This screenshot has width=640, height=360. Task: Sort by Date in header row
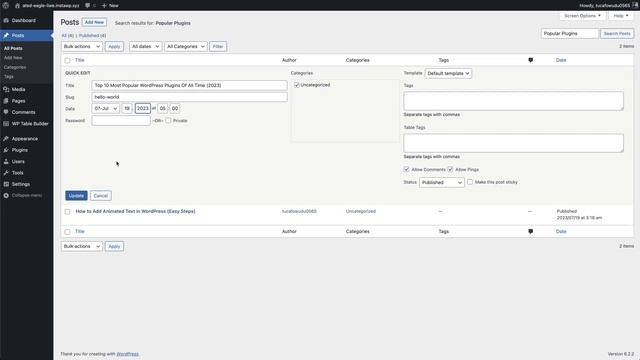point(561,60)
